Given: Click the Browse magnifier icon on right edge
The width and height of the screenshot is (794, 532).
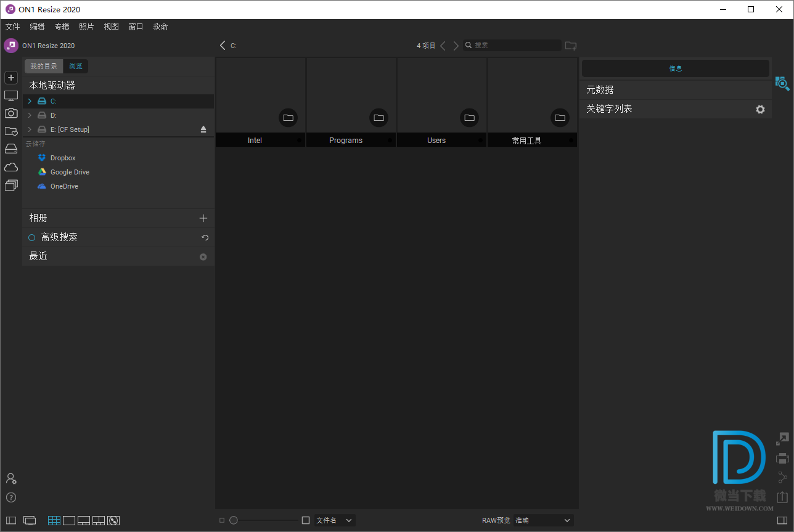Looking at the screenshot, I should 782,84.
